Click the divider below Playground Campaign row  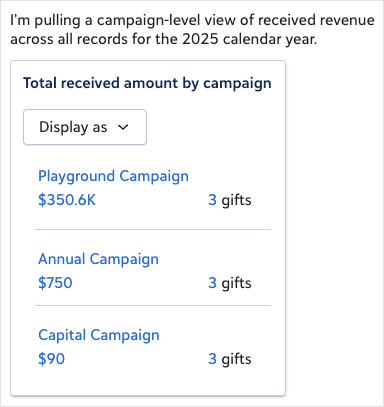pos(153,229)
